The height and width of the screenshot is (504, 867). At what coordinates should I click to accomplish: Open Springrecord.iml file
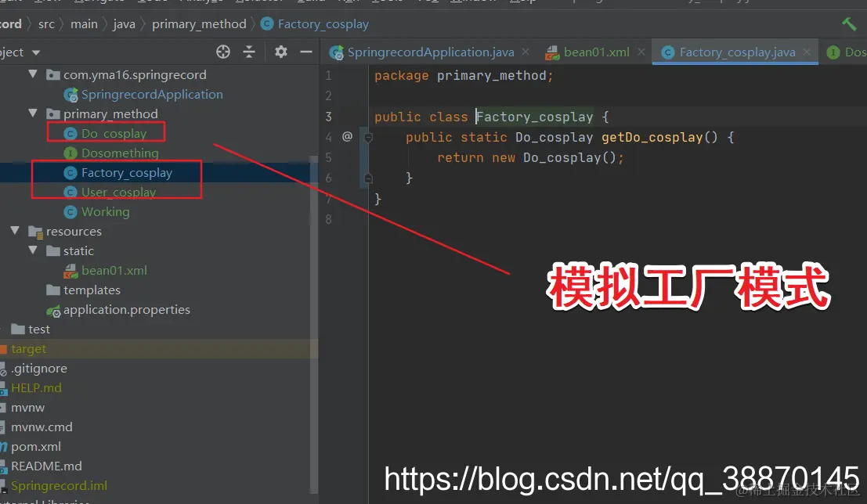[60, 485]
